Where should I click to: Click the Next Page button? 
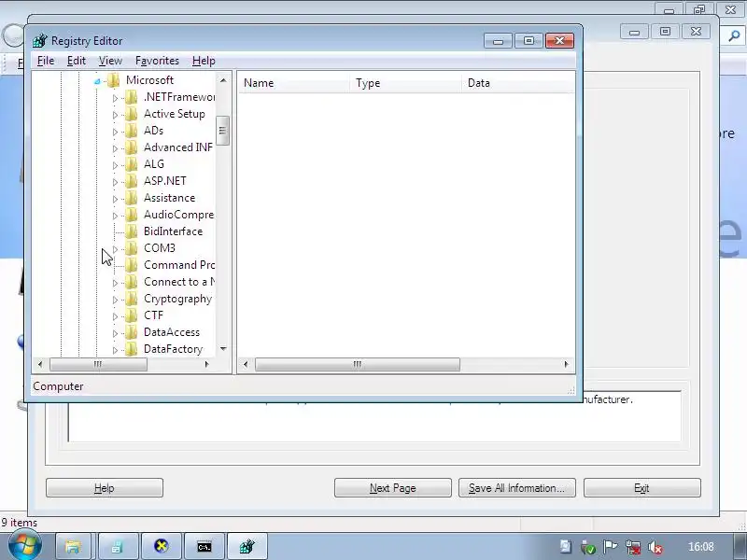tap(392, 488)
